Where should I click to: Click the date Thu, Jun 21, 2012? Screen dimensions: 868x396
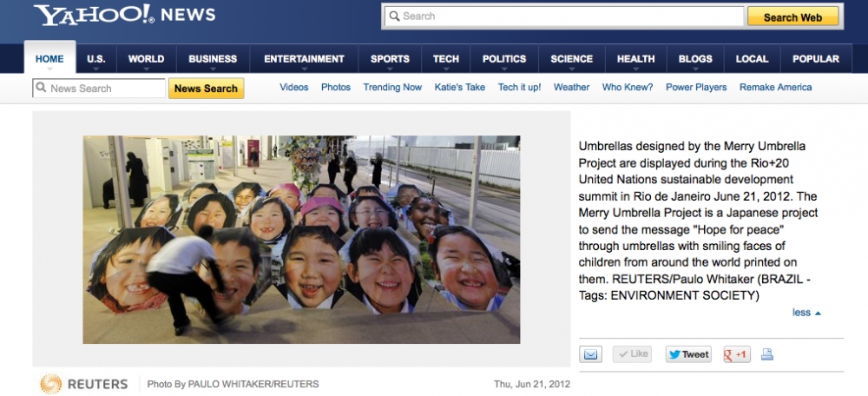click(x=532, y=384)
